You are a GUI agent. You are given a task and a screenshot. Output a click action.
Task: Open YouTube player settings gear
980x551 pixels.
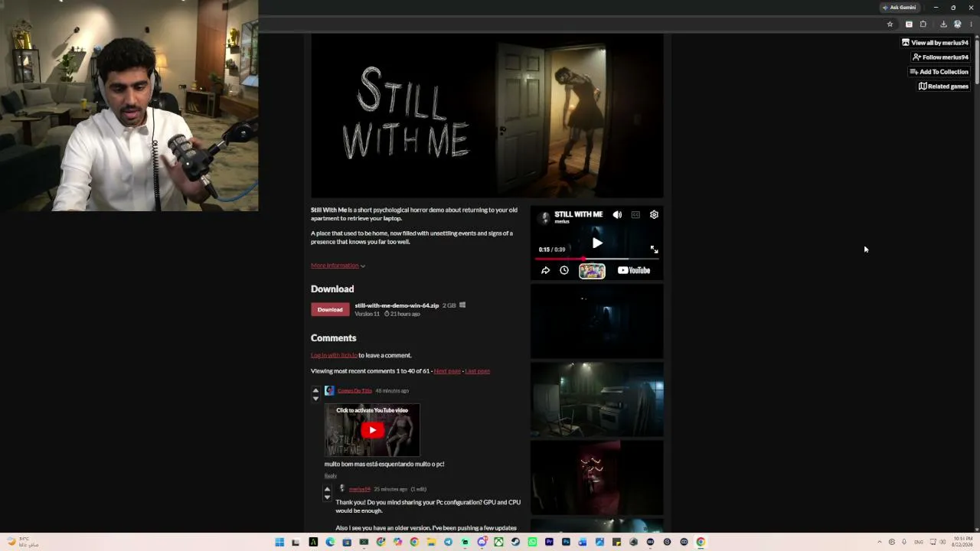(x=654, y=215)
